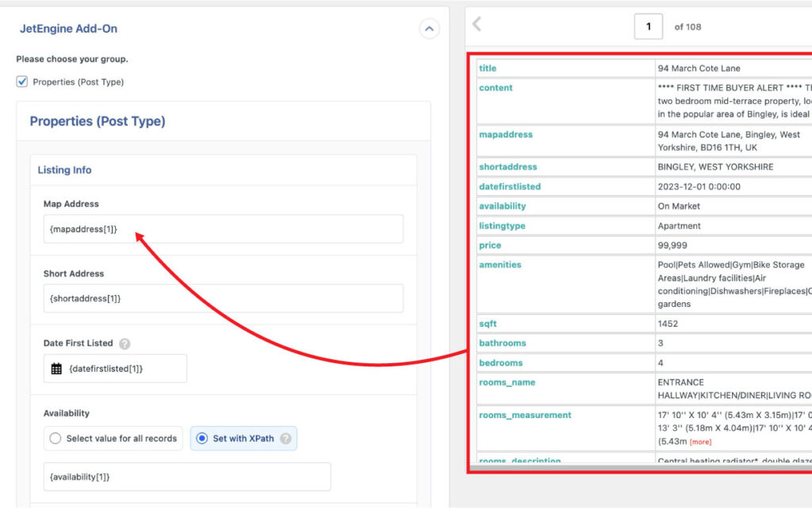Click the Properties (Post Type) section heading
Screen dimensions: 812x510
98,121
